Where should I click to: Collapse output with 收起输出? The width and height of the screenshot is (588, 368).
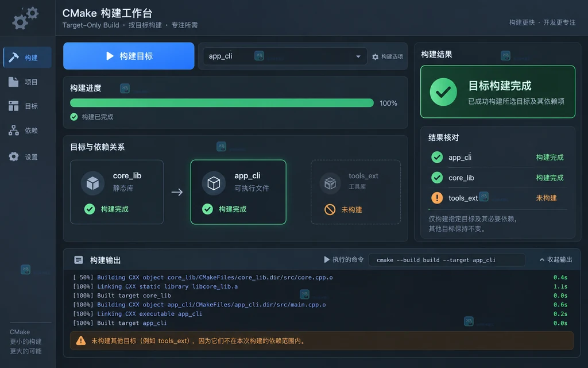point(556,259)
